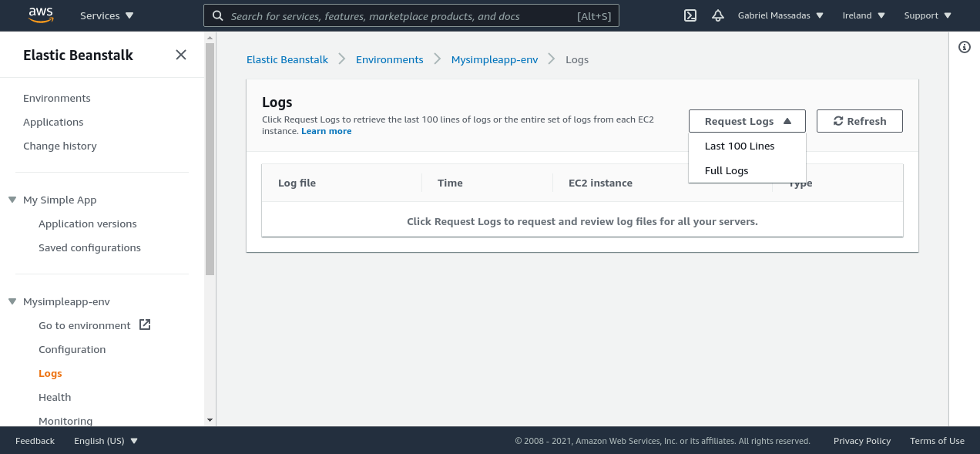The height and width of the screenshot is (454, 980).
Task: Refresh the logs list
Action: [x=859, y=120]
